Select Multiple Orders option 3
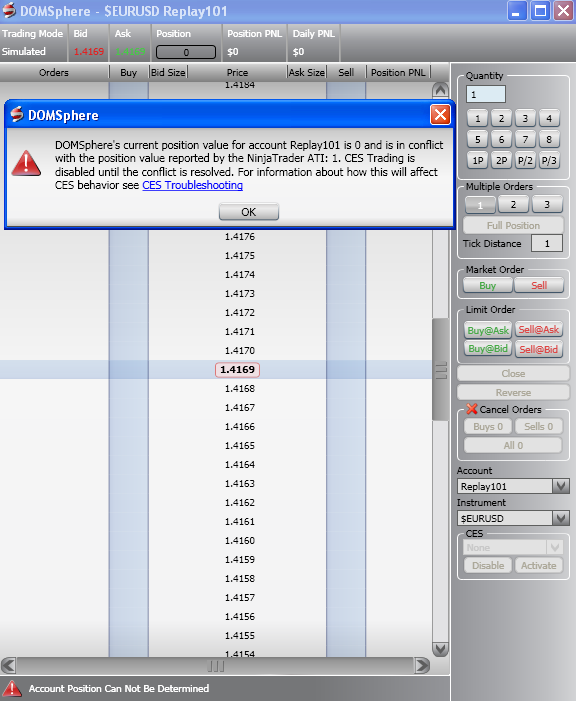Viewport: 576px width, 701px height. [x=547, y=205]
